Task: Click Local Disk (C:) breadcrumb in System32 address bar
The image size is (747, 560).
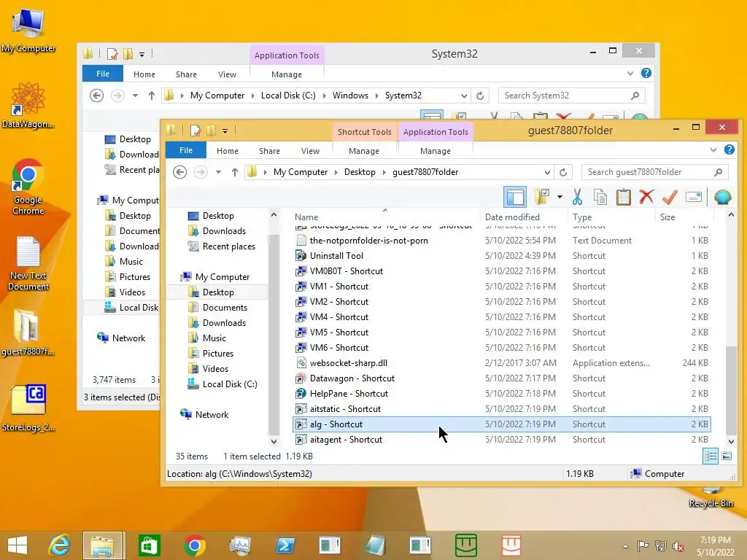Action: (288, 96)
